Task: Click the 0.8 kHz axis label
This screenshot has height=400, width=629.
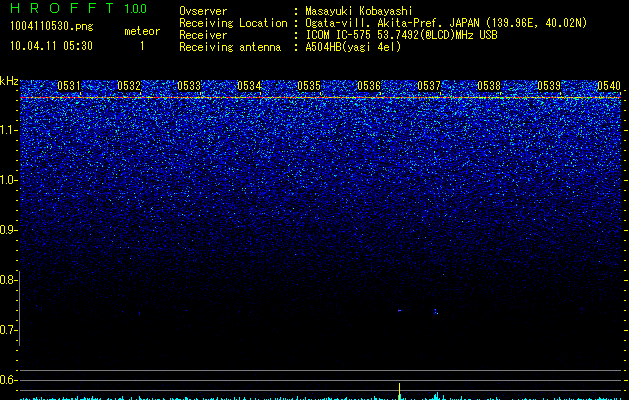Action: 9,280
